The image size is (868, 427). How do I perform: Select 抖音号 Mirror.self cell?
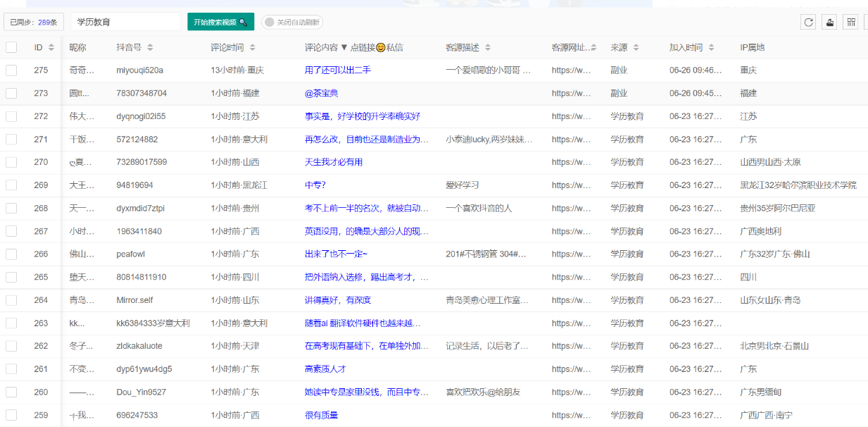pos(134,300)
